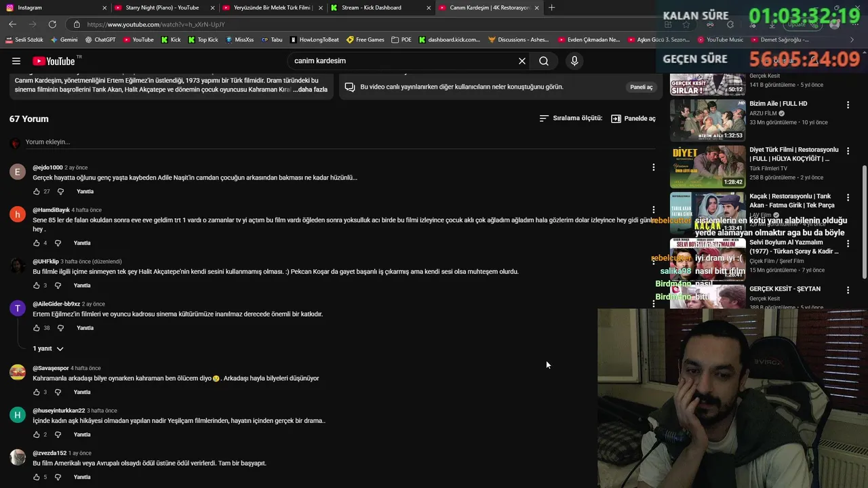Like the @UHFklip comment
Image resolution: width=868 pixels, height=488 pixels.
coord(37,285)
